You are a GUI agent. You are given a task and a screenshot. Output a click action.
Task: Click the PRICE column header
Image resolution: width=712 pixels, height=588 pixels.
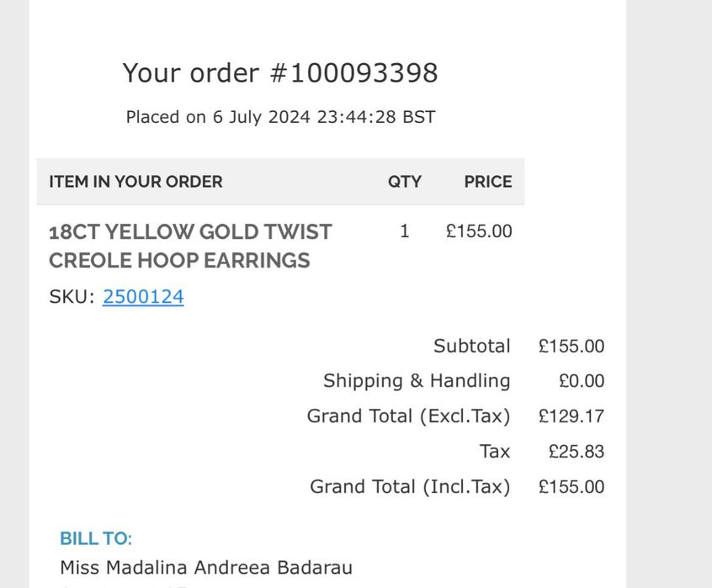pos(487,182)
